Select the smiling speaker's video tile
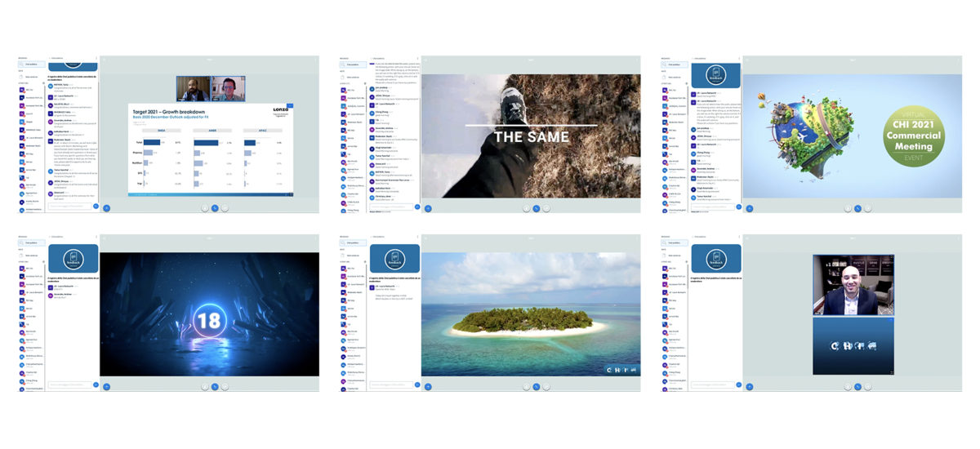Screen dimensions: 980x449 click(x=853, y=284)
